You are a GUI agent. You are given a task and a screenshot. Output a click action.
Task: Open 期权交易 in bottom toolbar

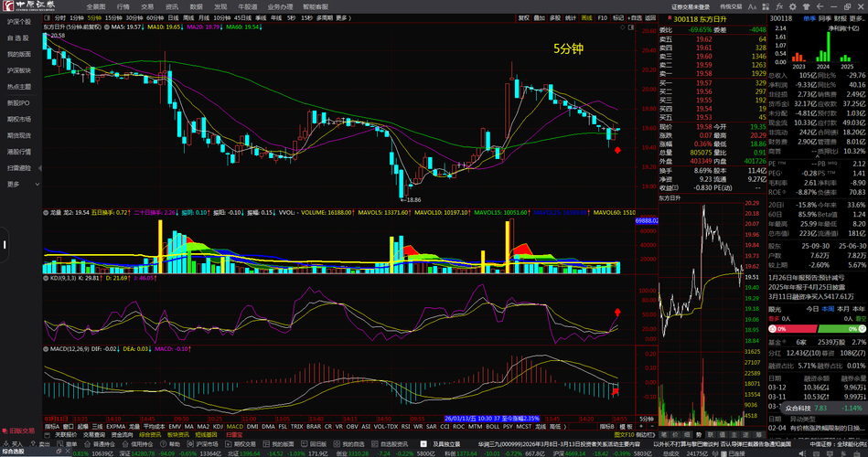241,444
